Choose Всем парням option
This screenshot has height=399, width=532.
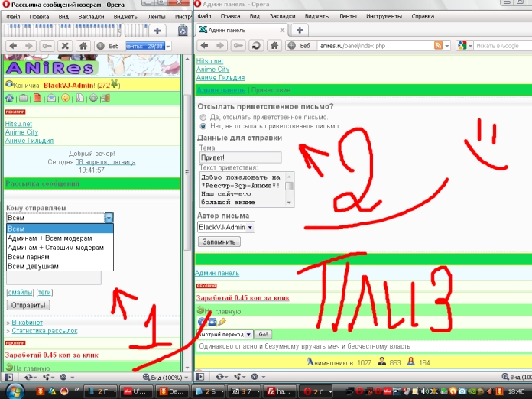click(x=60, y=257)
